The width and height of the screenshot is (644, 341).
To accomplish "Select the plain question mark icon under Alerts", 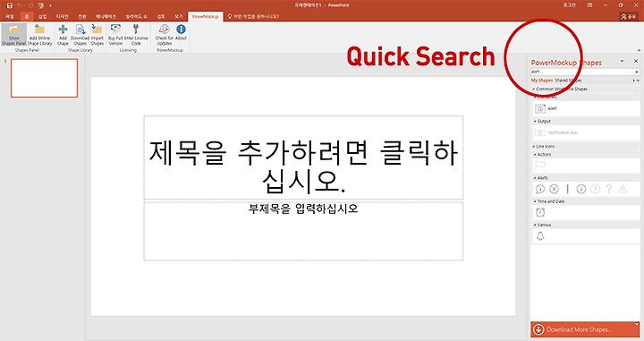I will tap(609, 189).
